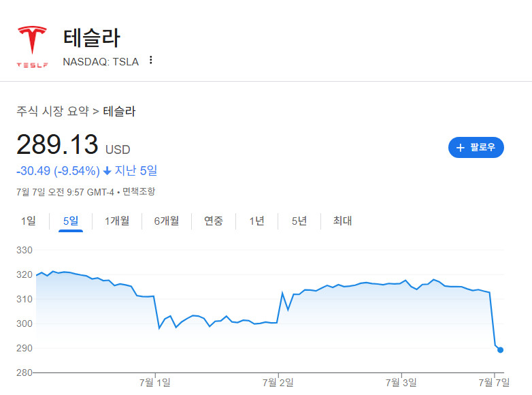Show the 5년 range chart

299,221
